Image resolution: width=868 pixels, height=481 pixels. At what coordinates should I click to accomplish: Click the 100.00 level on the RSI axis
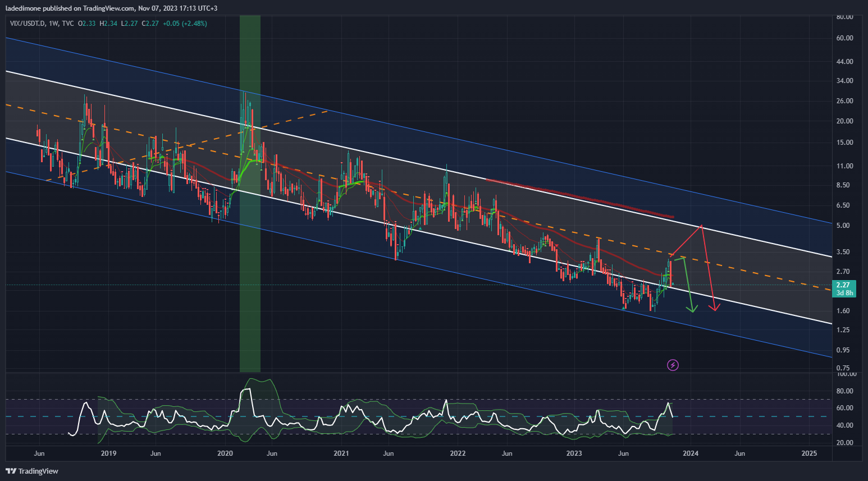coord(846,374)
